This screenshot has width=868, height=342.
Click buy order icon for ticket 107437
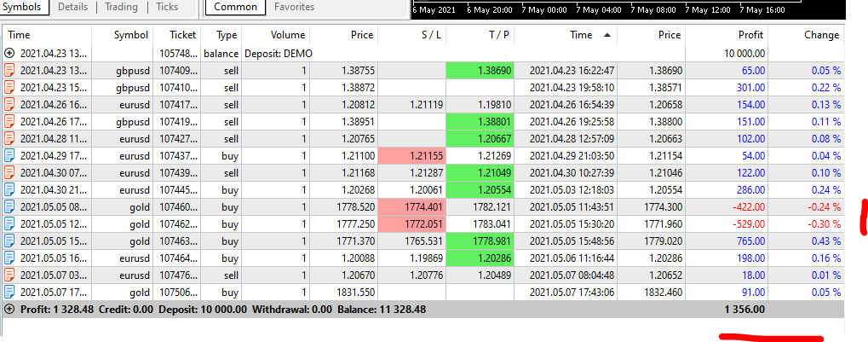pyautogui.click(x=9, y=156)
